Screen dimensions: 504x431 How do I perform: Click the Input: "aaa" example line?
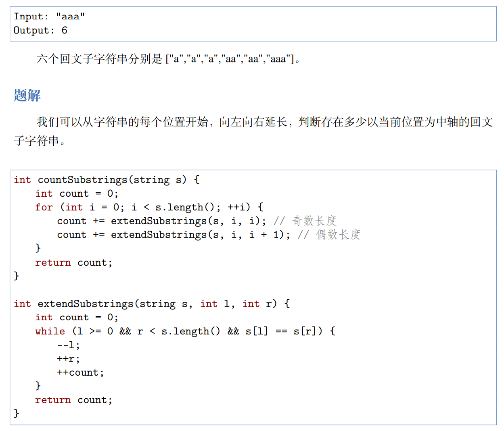(x=49, y=17)
